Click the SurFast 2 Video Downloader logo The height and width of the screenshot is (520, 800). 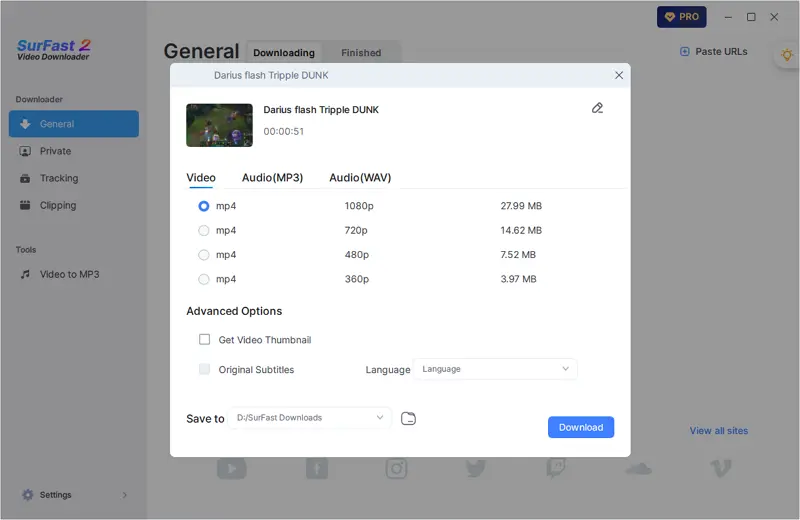tap(54, 49)
